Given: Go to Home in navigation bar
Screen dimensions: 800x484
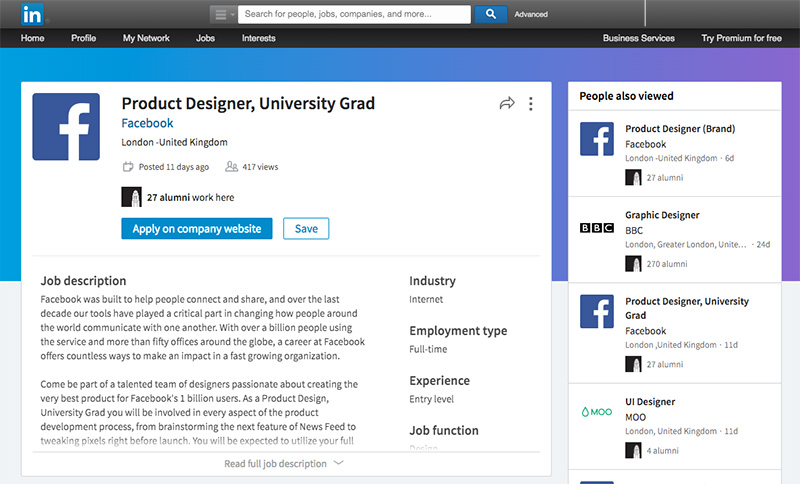Looking at the screenshot, I should (x=32, y=38).
